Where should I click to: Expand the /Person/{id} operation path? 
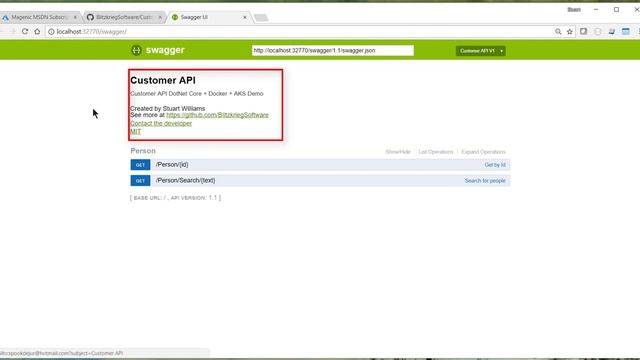[x=172, y=164]
